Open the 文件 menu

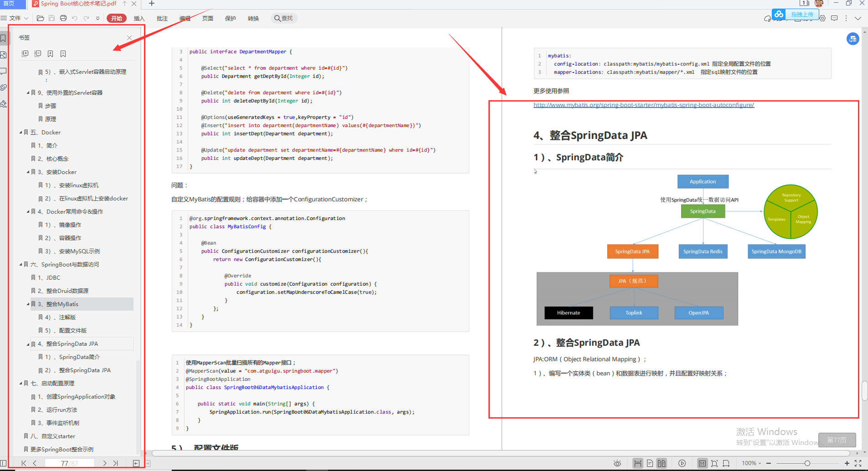15,18
